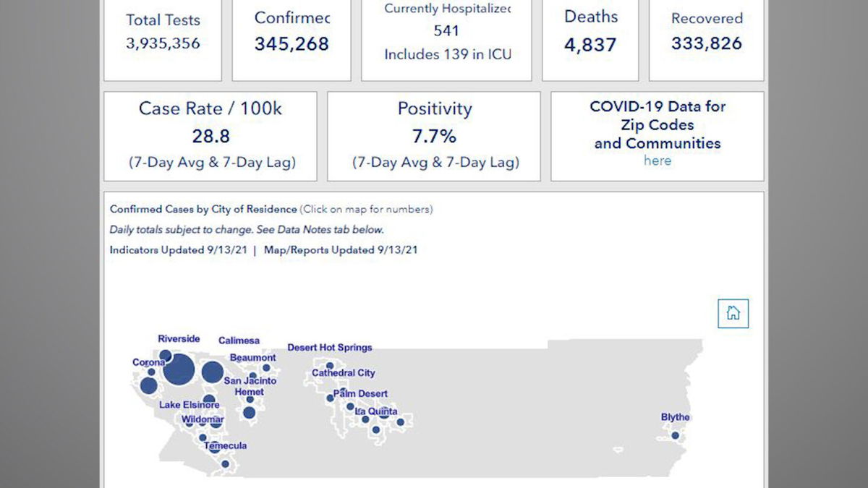Select the Desert Hot Springs map label
This screenshot has height=488, width=868.
pos(330,348)
